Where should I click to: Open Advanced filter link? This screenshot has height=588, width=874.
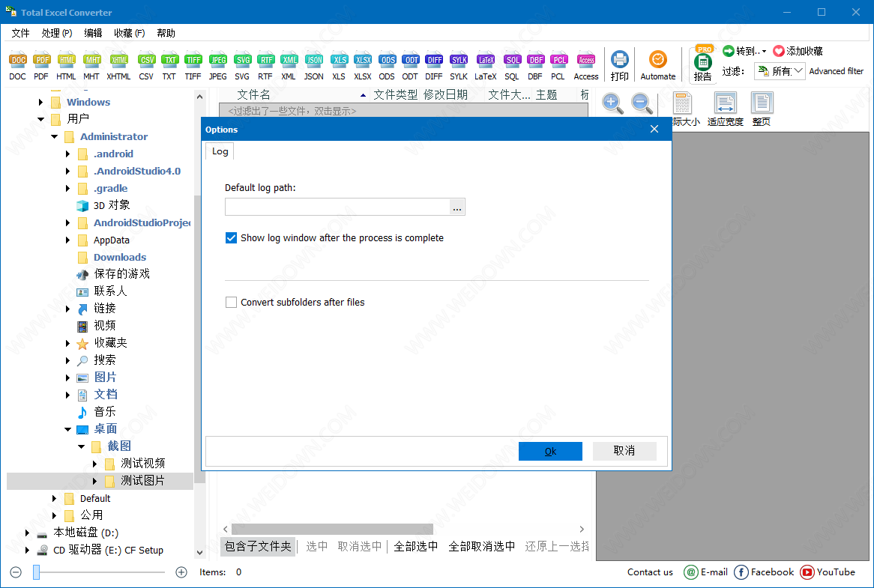(836, 70)
